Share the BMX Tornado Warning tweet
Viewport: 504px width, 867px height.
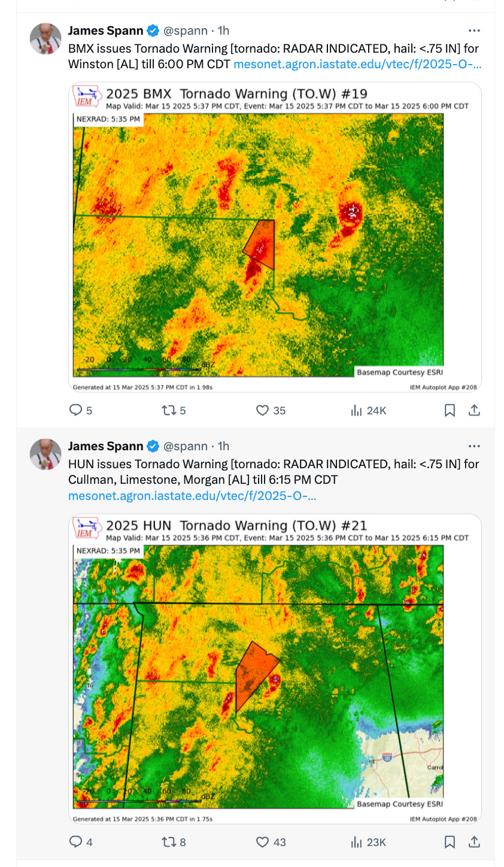pos(474,410)
